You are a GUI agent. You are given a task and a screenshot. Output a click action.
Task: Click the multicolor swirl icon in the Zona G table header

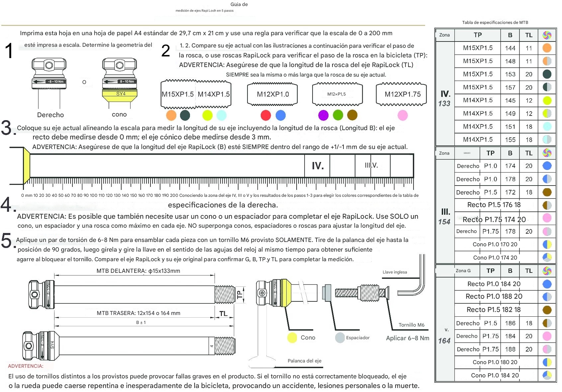(x=547, y=271)
